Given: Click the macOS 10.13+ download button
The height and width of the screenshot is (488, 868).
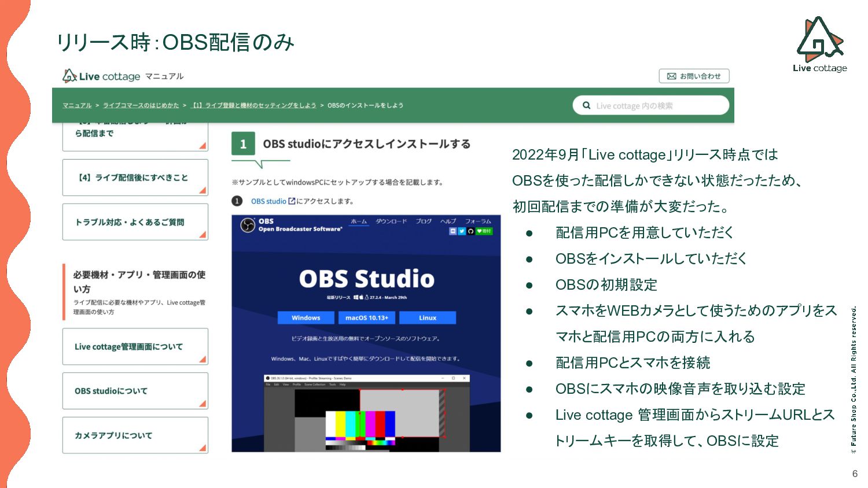Looking at the screenshot, I should point(367,318).
